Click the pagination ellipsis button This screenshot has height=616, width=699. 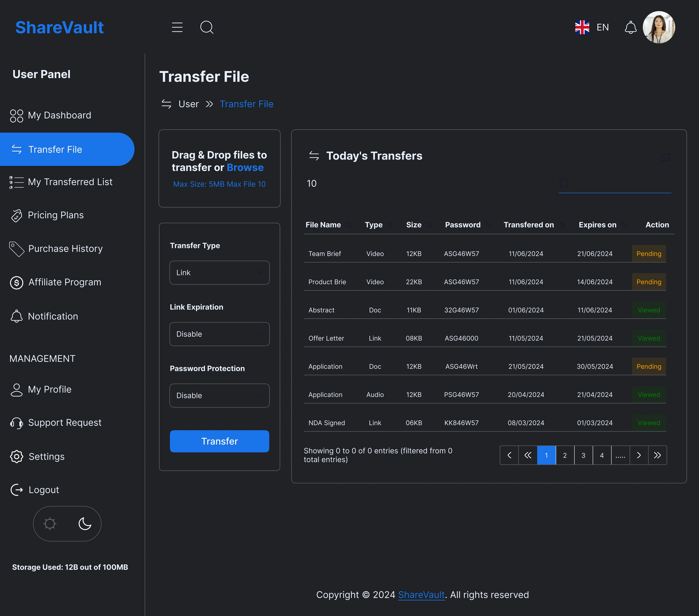coord(620,455)
